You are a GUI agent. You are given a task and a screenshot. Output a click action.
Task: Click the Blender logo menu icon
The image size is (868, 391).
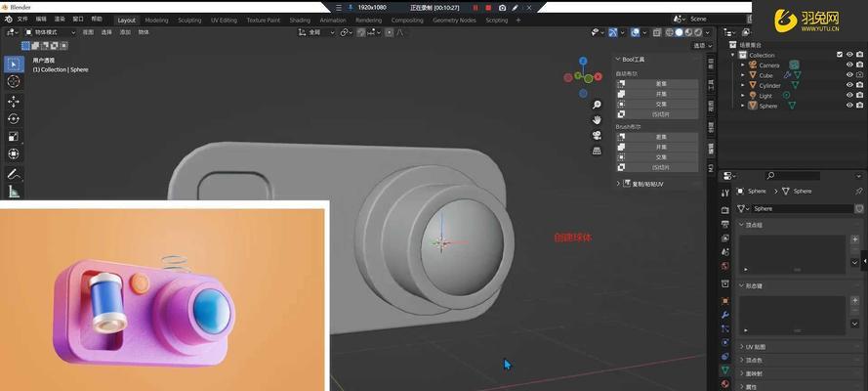click(x=8, y=20)
